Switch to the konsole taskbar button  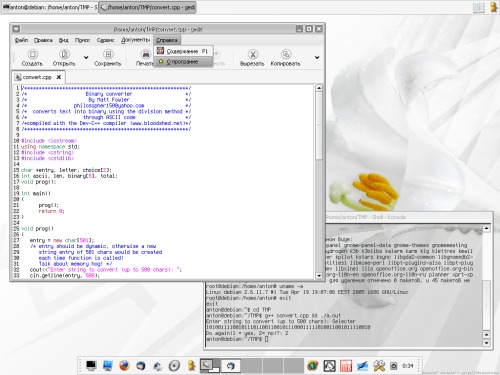pyautogui.click(x=50, y=7)
